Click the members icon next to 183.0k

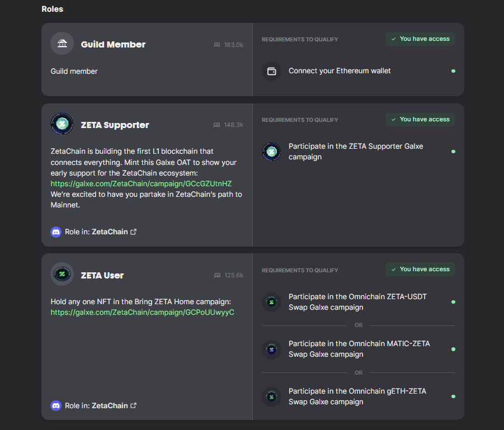[x=217, y=45]
